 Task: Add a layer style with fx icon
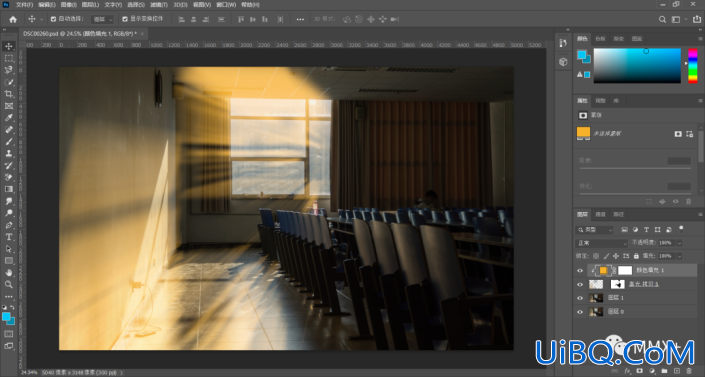(628, 371)
